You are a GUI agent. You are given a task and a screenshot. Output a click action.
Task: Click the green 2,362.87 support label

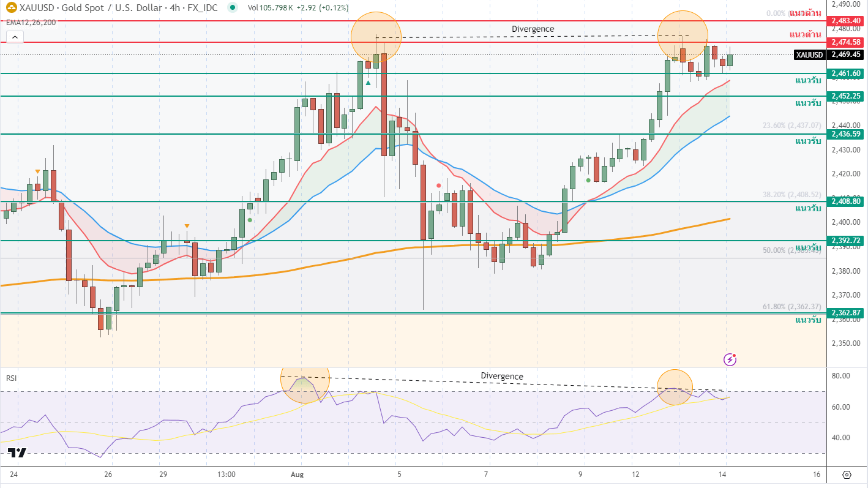(x=846, y=313)
